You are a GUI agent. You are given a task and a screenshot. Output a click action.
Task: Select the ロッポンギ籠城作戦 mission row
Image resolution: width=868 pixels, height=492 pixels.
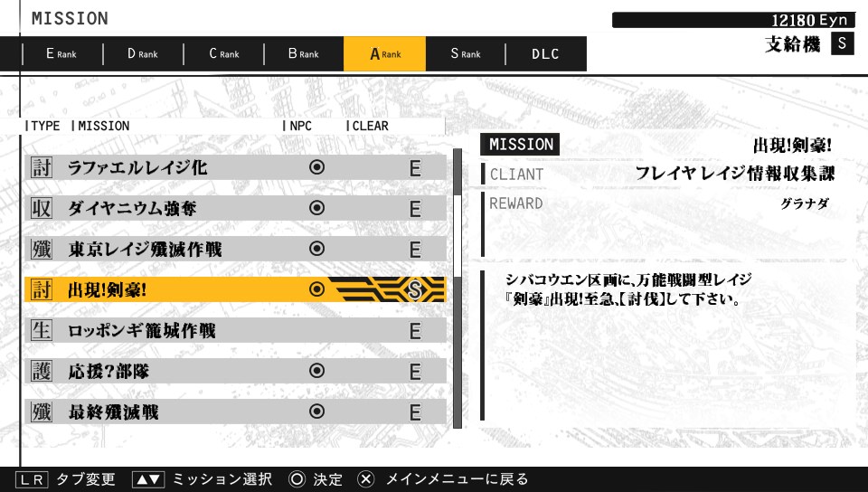point(235,331)
